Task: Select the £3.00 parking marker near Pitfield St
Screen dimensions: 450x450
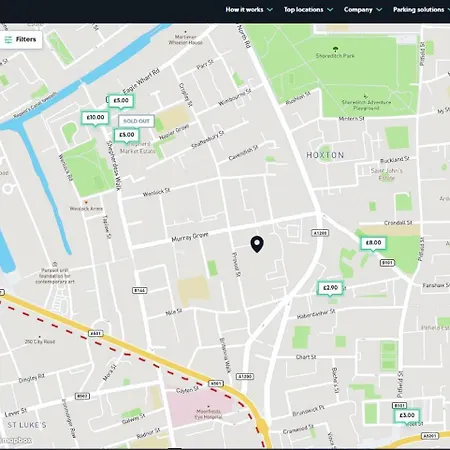Action: [407, 416]
